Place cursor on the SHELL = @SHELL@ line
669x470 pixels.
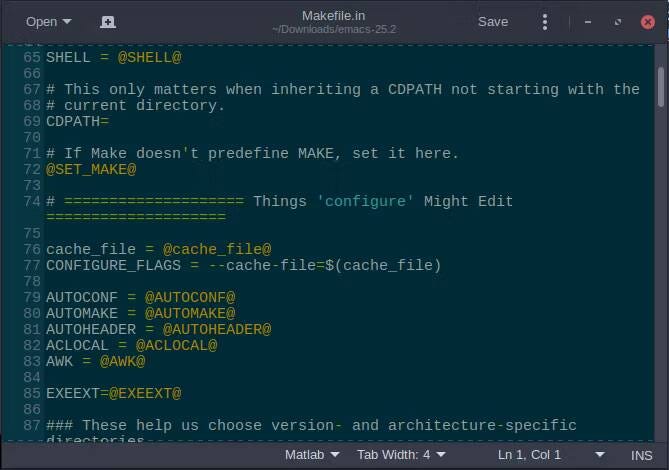click(113, 57)
